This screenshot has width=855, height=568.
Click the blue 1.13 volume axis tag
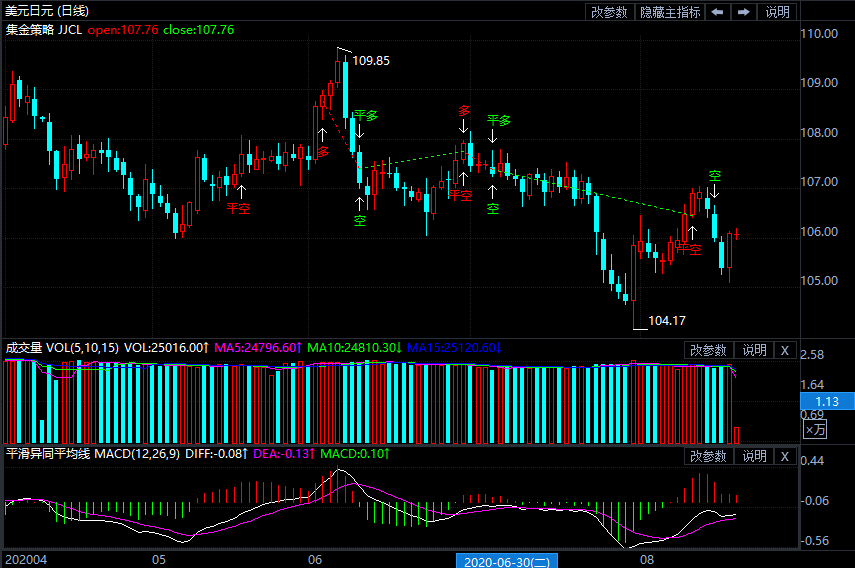click(x=827, y=401)
